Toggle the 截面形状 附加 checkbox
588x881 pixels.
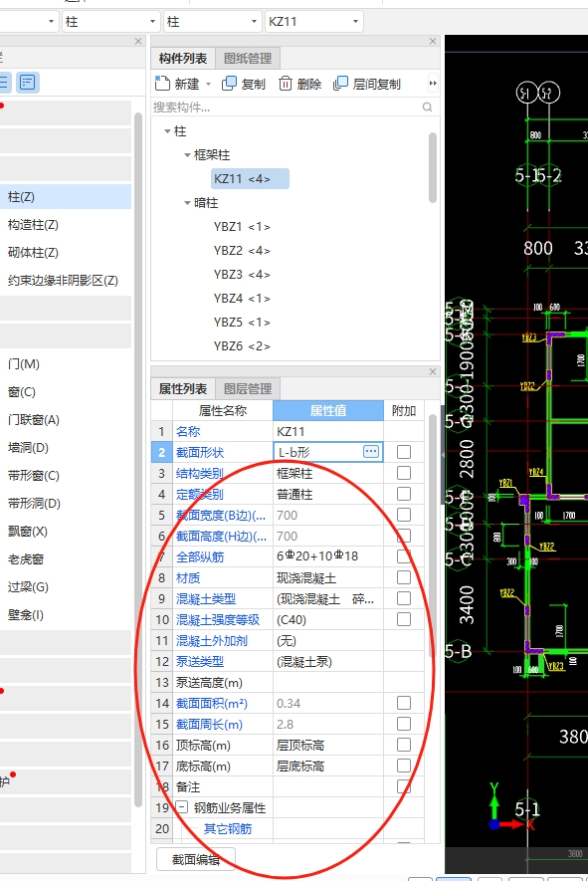(x=404, y=452)
